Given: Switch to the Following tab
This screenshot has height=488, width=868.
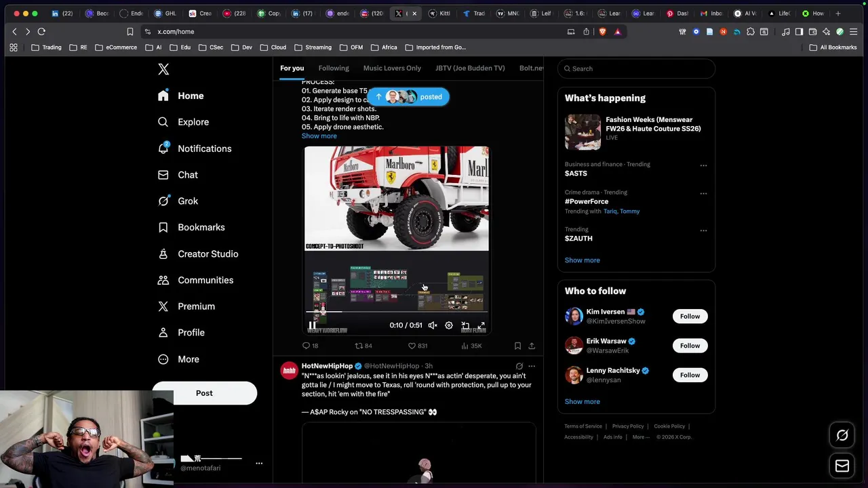Looking at the screenshot, I should pyautogui.click(x=334, y=68).
